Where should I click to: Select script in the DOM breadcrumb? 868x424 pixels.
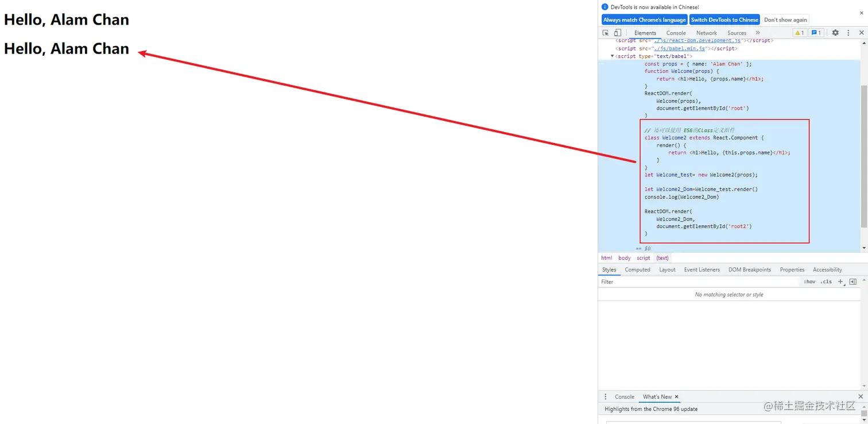coord(643,258)
